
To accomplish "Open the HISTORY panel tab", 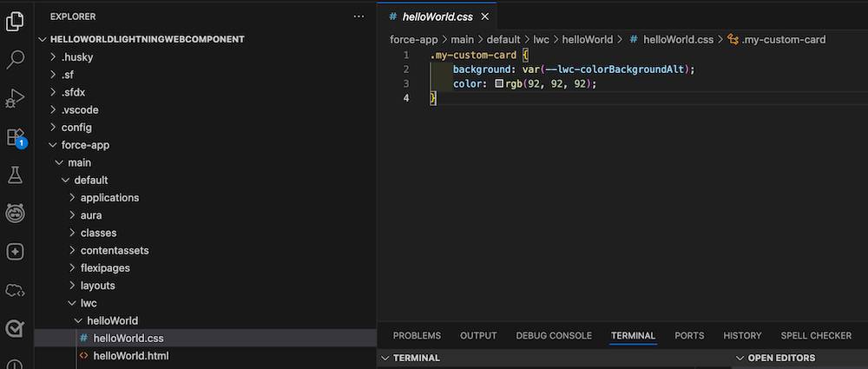I will pyautogui.click(x=742, y=336).
